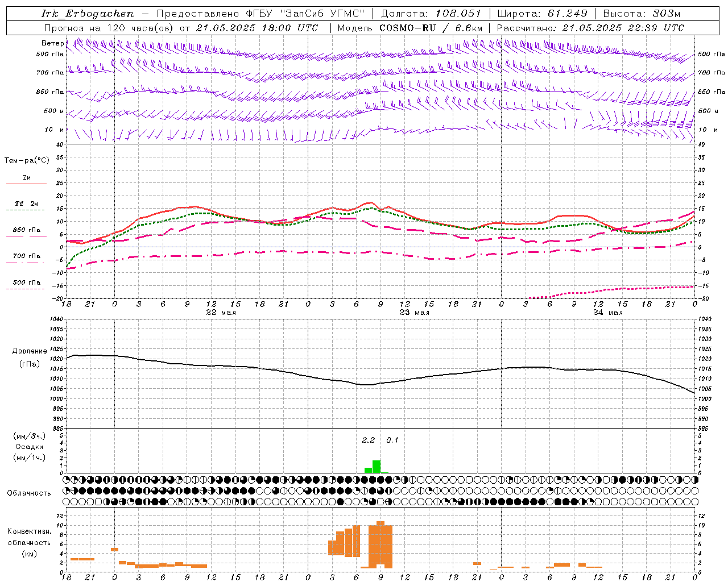728x582 pixels.
Task: Click the longitude value 108.051
Action: click(458, 14)
